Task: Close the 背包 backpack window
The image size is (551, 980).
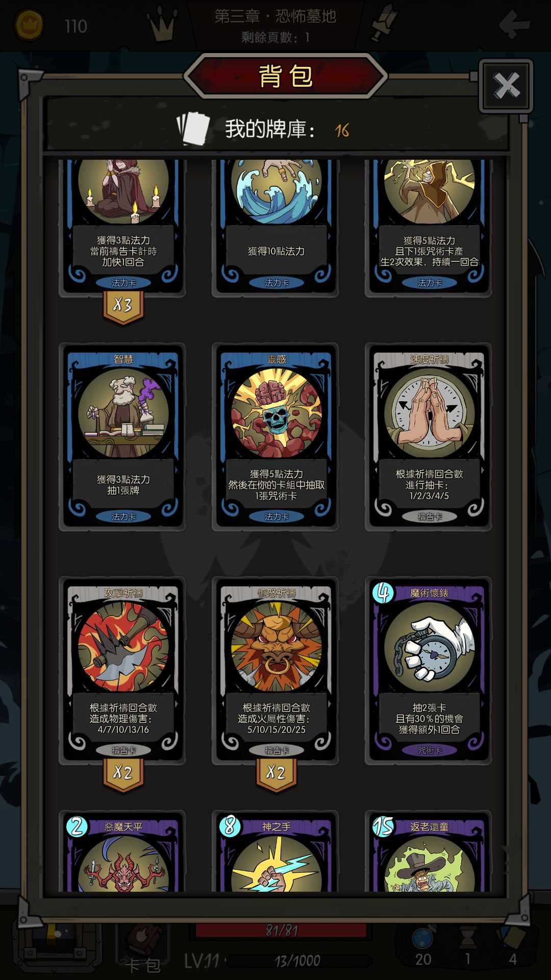Action: point(506,86)
